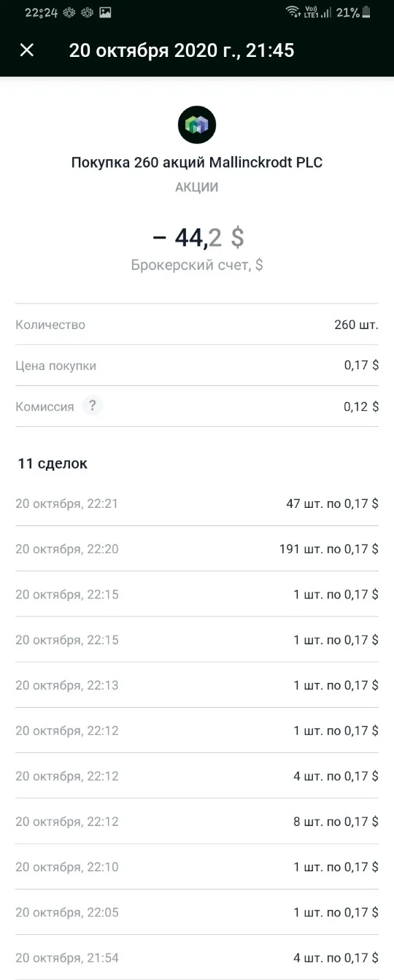
Task: Select the Цена покупки row
Action: [x=197, y=366]
